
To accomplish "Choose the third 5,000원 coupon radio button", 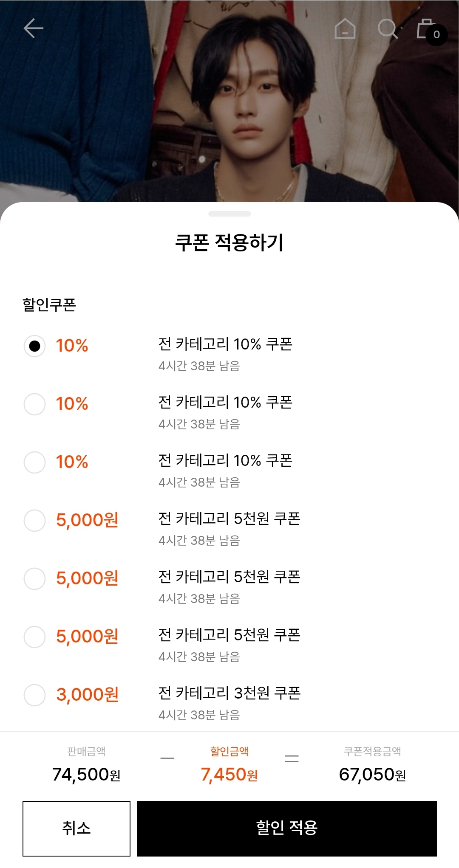I will [34, 637].
